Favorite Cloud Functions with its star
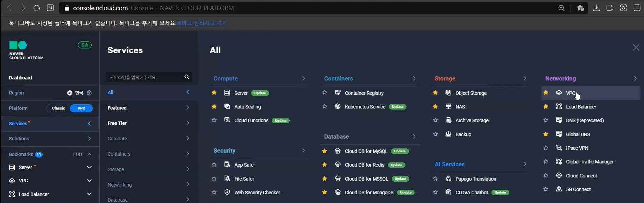This screenshot has width=644, height=203. pos(214,120)
